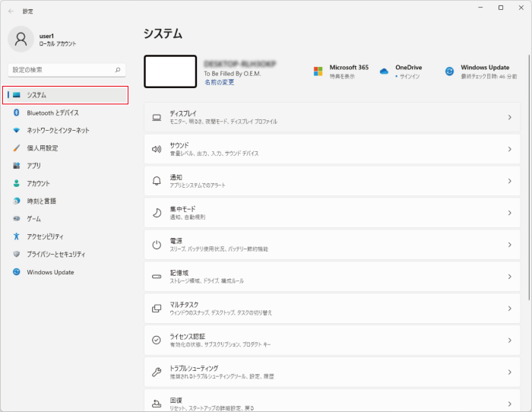Image resolution: width=532 pixels, height=412 pixels.
Task: Click the storage drive icon
Action: [x=157, y=277]
